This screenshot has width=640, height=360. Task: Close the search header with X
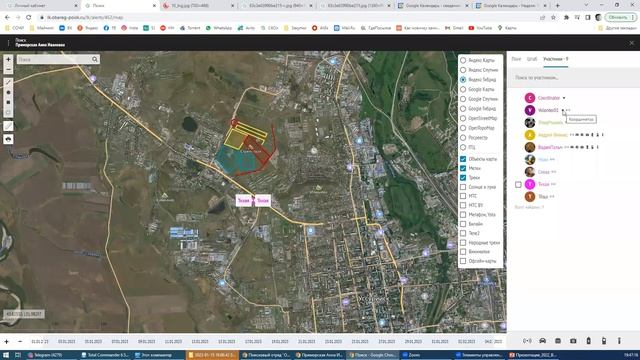631,42
